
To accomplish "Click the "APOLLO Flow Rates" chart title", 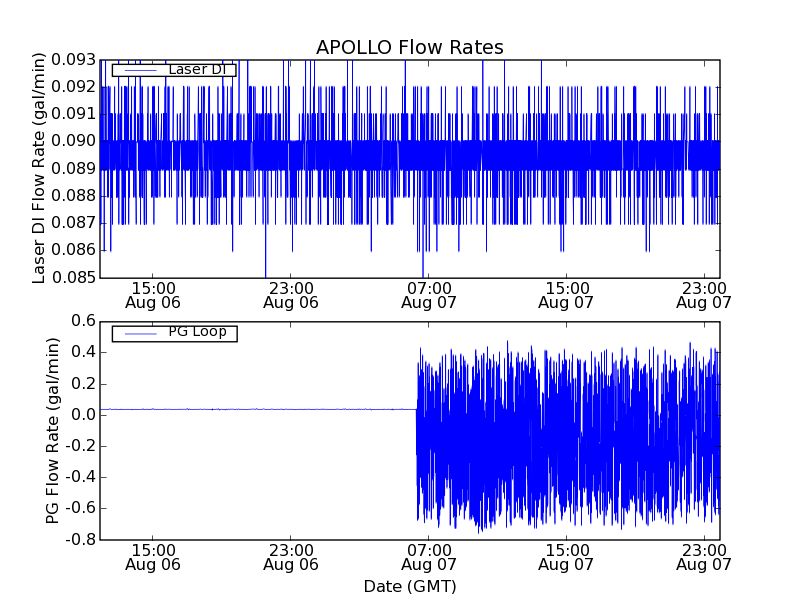I will 410,47.
